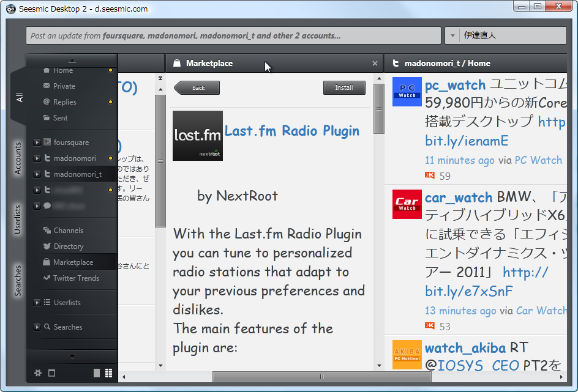Screen dimensions: 578x392
Task: Click the Twitter bird icon beside madonomori
Action: click(47, 158)
